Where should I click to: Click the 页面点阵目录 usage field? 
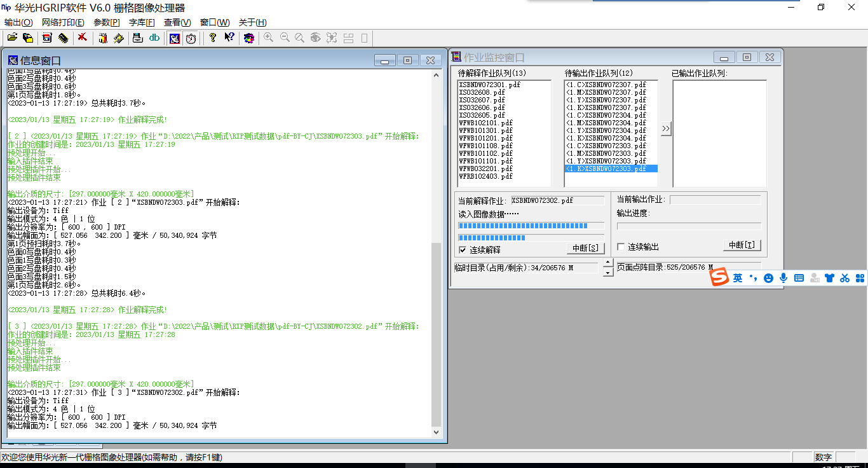(689, 267)
